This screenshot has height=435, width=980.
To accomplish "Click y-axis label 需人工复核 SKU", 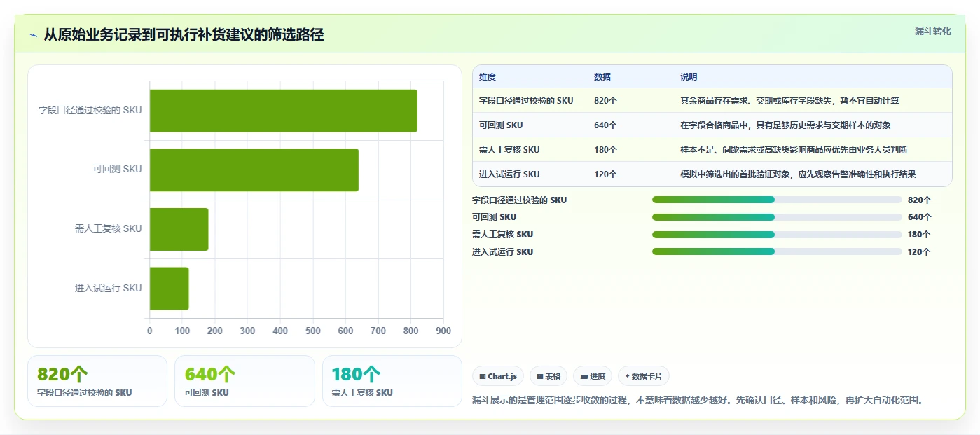I will click(x=109, y=228).
